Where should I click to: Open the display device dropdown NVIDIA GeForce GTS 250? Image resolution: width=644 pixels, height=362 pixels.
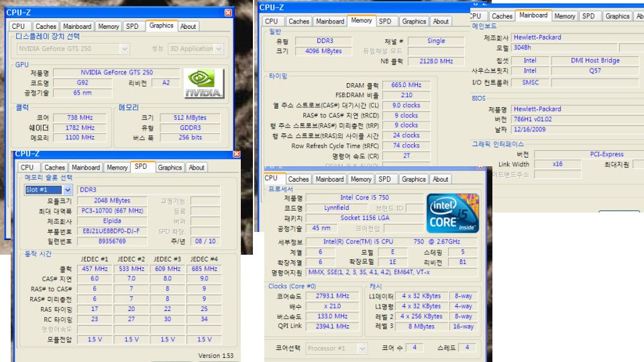pyautogui.click(x=74, y=49)
